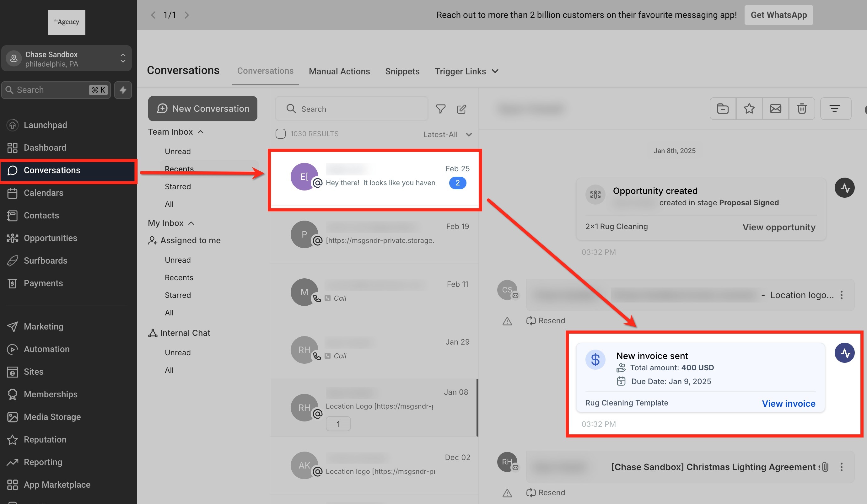Switch to the Manual Actions tab

339,71
